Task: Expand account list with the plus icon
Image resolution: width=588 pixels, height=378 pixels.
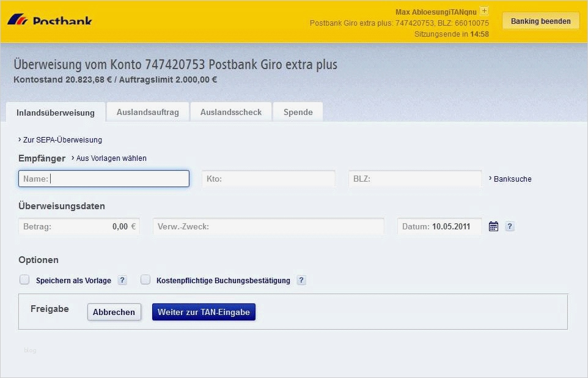Action: pos(485,11)
